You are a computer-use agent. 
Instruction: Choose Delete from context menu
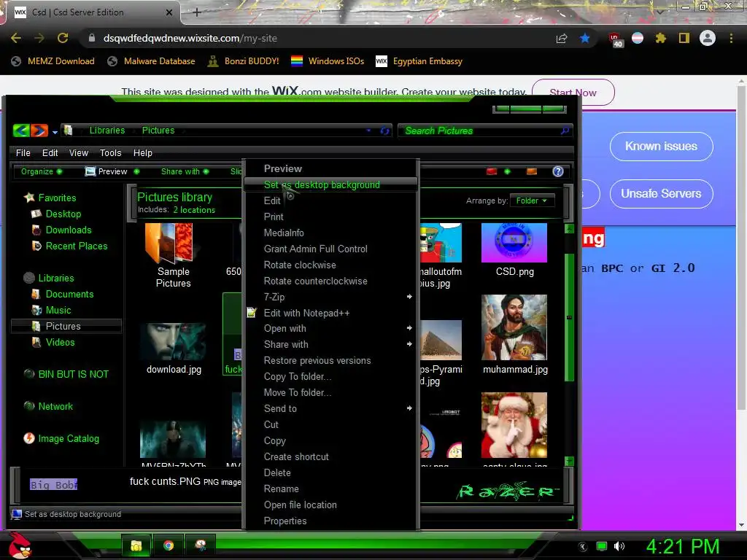pyautogui.click(x=330, y=472)
